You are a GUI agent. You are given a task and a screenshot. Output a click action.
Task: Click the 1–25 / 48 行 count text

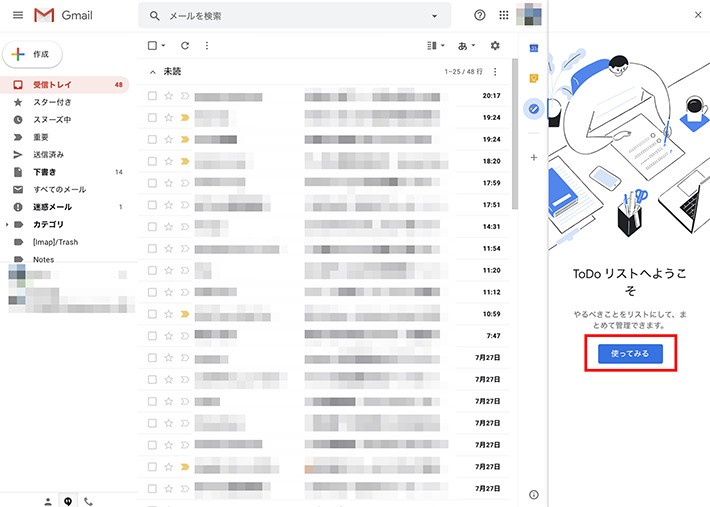[x=463, y=72]
